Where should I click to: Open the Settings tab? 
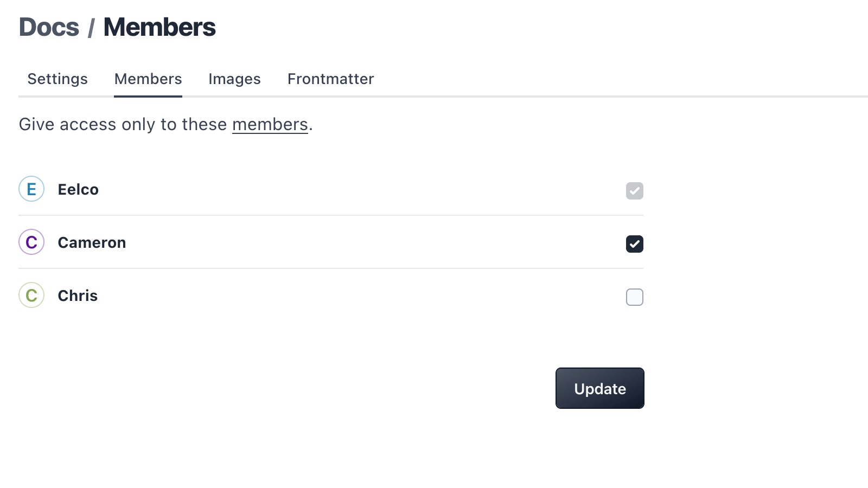click(x=58, y=79)
